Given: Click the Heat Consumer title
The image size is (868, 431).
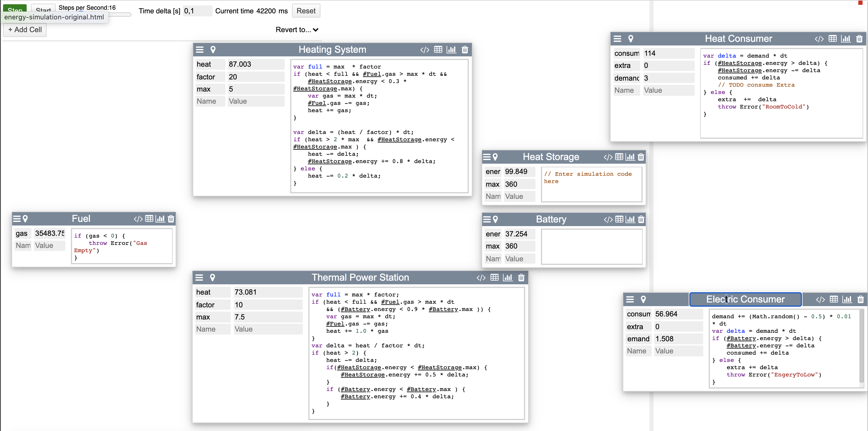Looking at the screenshot, I should (738, 39).
